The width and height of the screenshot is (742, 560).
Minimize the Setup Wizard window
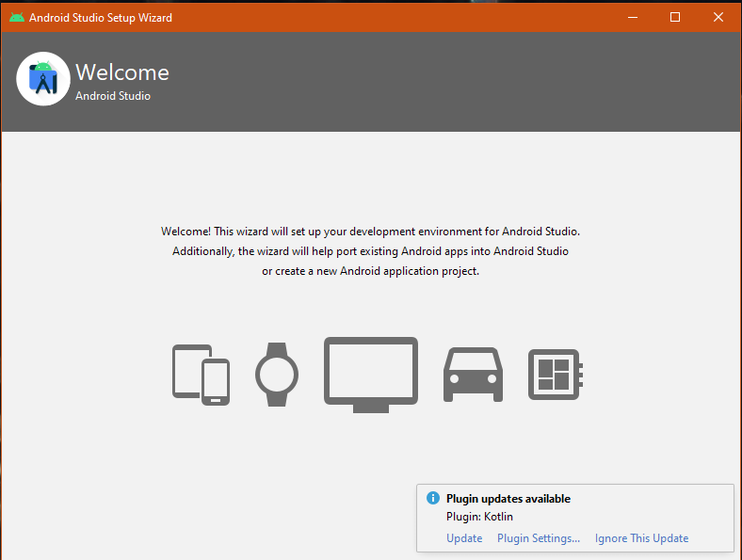631,17
